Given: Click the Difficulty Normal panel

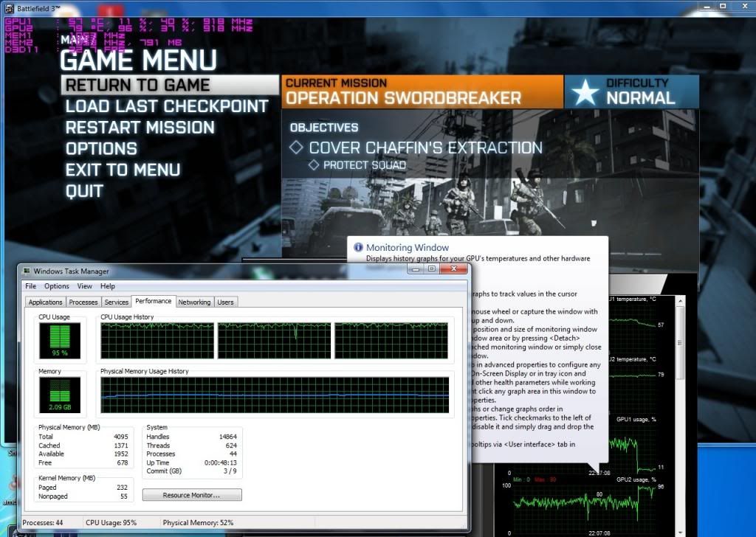Looking at the screenshot, I should (x=632, y=91).
